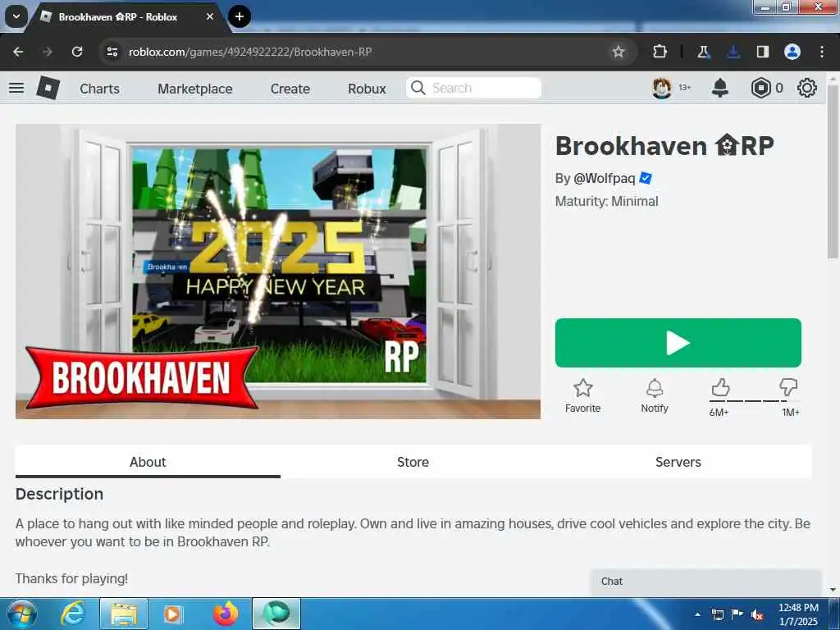Click scrollbar down arrow at bottom right

[x=832, y=590]
